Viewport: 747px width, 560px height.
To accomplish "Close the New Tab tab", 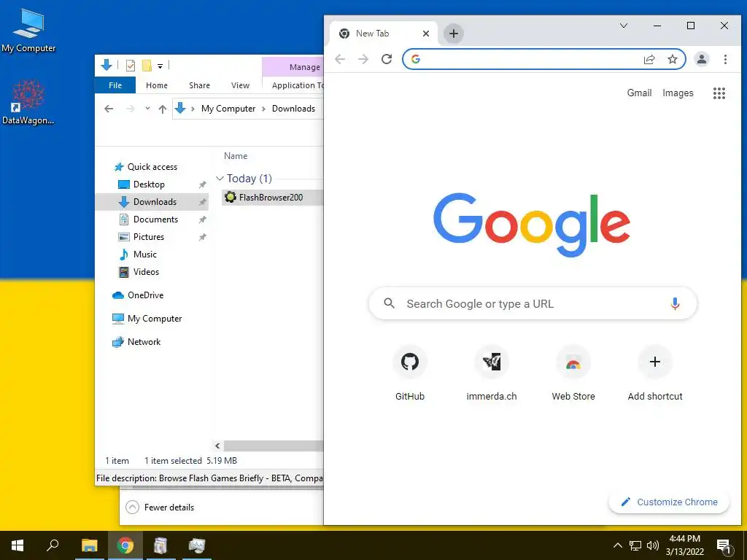I will pyautogui.click(x=426, y=34).
